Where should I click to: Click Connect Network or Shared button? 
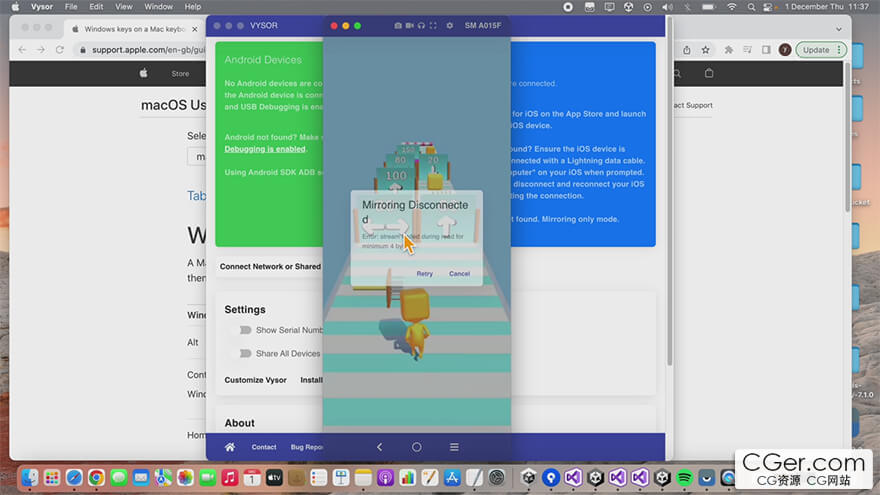[x=270, y=267]
